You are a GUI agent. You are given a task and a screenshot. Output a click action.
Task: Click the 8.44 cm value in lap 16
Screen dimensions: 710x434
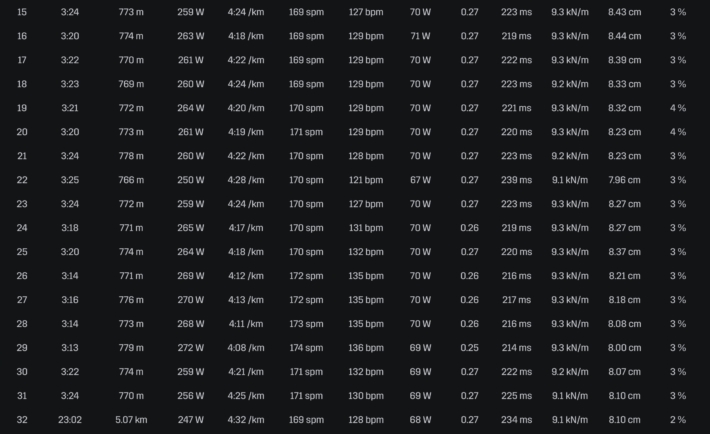point(624,36)
